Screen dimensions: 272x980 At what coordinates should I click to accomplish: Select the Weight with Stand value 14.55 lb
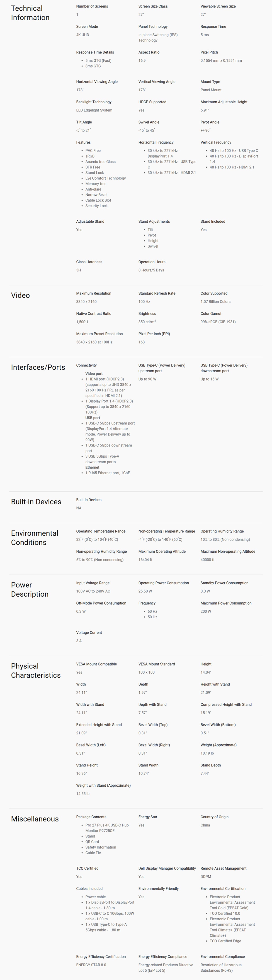[x=83, y=794]
